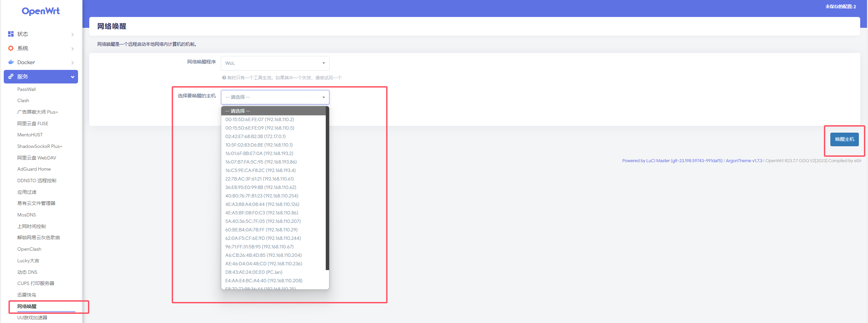Click the system gear icon

pyautogui.click(x=11, y=48)
